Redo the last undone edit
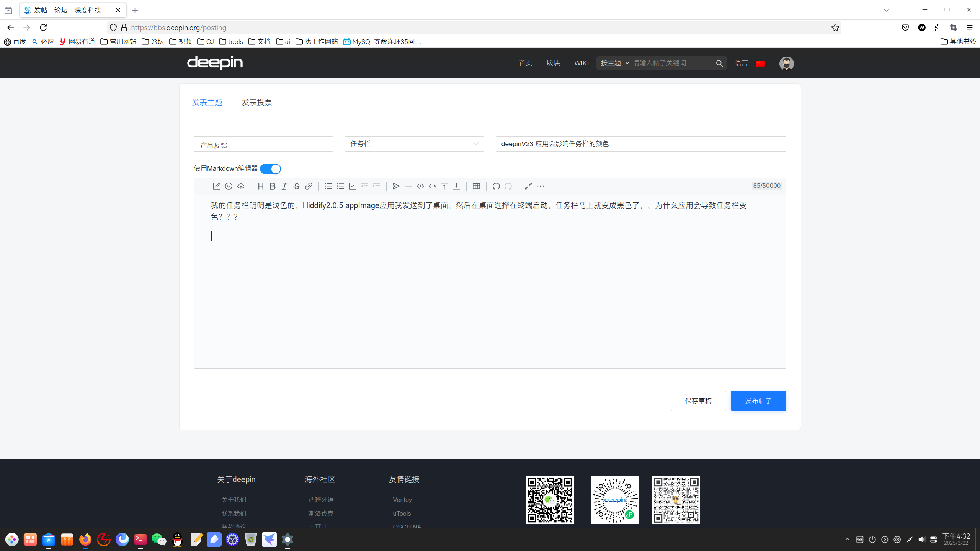The image size is (980, 551). (x=508, y=186)
